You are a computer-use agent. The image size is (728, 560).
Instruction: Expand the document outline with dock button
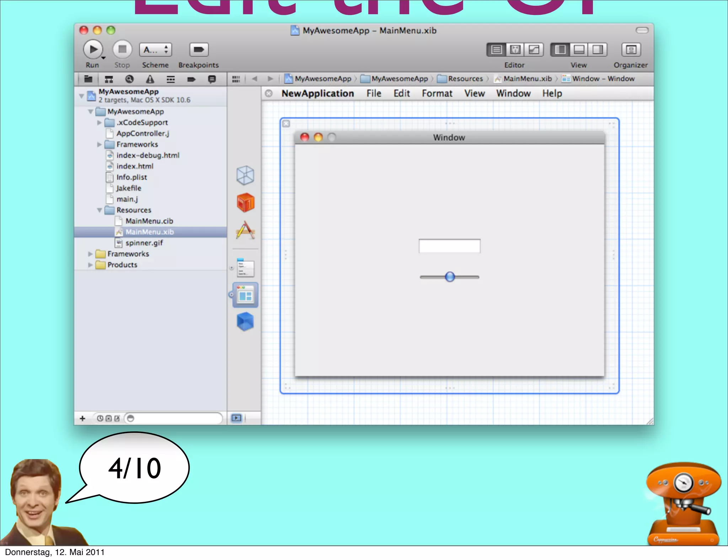coord(236,418)
